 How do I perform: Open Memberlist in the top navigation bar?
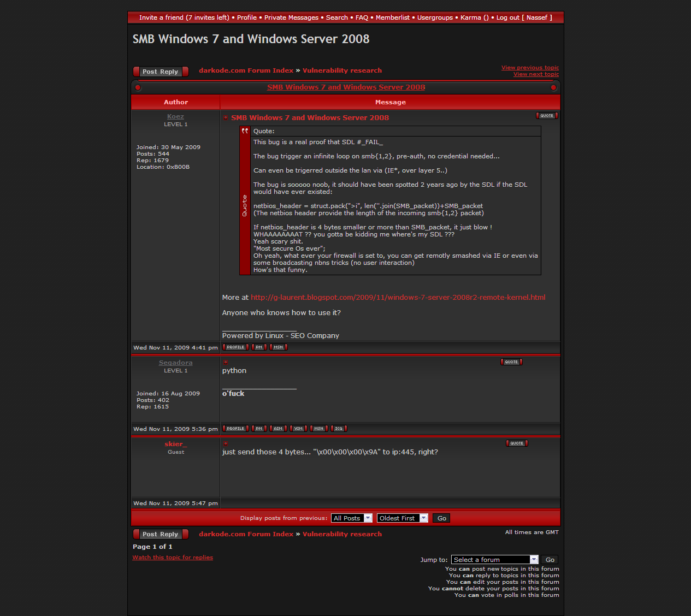[392, 17]
